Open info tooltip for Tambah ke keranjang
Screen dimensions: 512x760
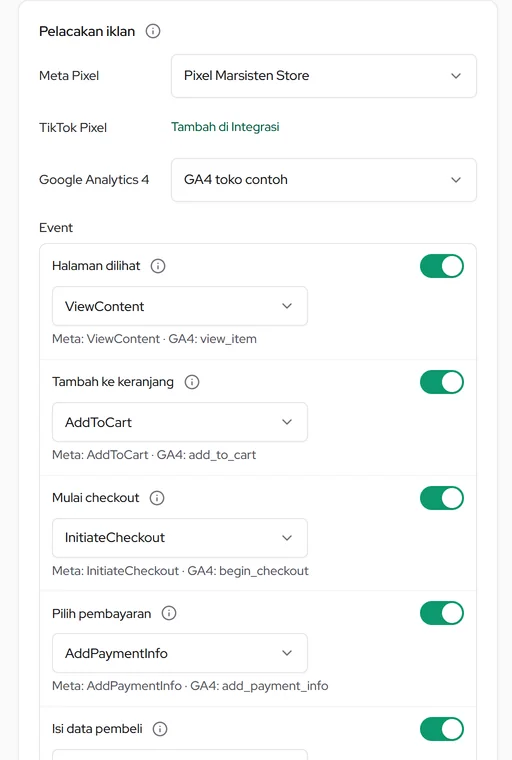(x=192, y=382)
